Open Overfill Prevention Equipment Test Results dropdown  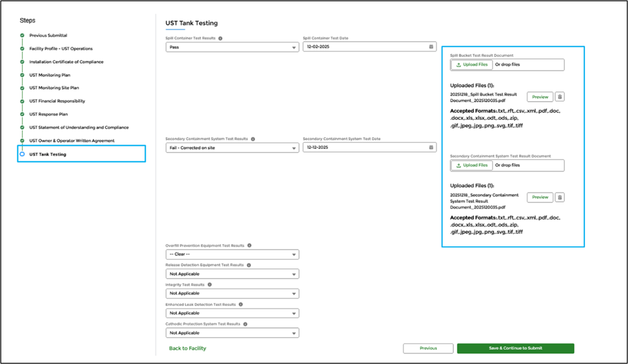232,254
